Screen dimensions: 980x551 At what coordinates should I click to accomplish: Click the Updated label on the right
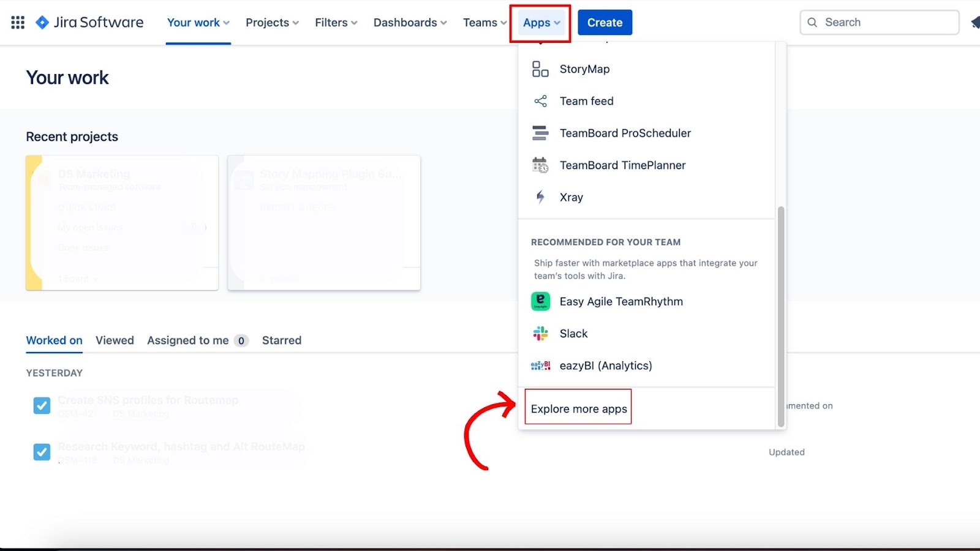(787, 452)
